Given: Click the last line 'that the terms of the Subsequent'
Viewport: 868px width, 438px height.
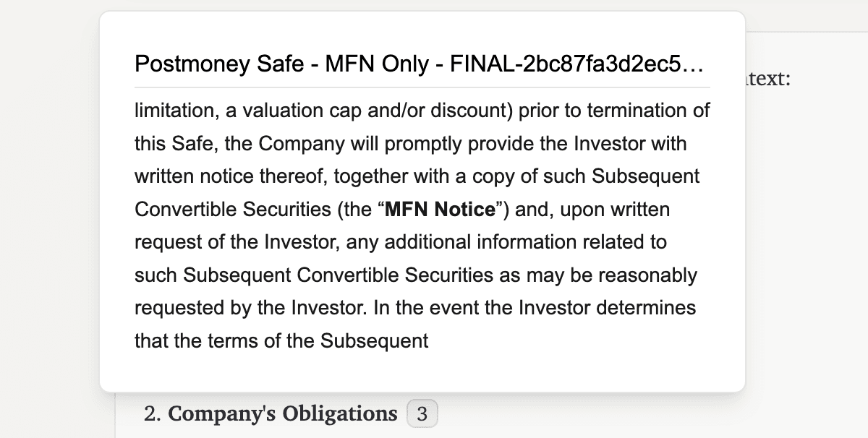Looking at the screenshot, I should (281, 341).
